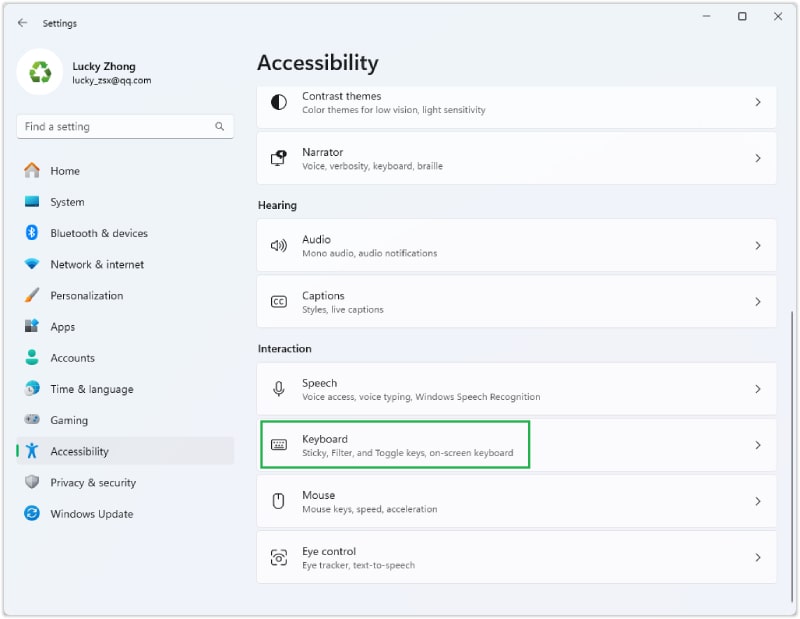
Task: Click the Audio speaker icon
Action: coord(279,245)
